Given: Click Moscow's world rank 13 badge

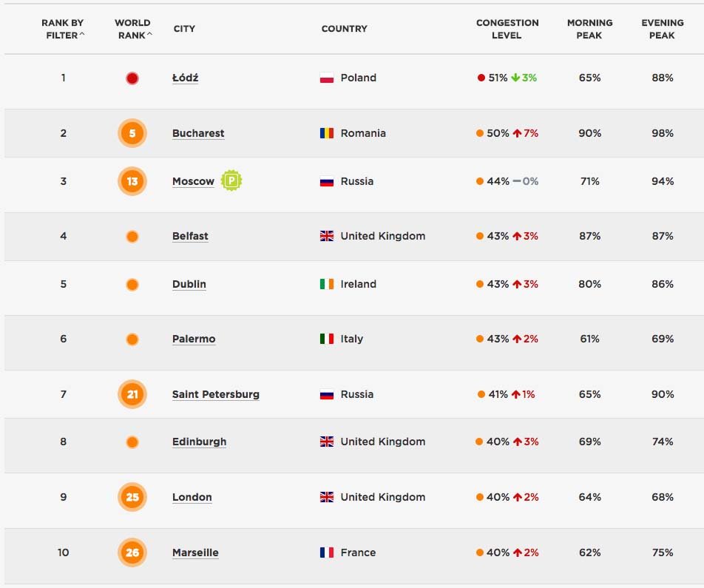Looking at the screenshot, I should click(132, 181).
